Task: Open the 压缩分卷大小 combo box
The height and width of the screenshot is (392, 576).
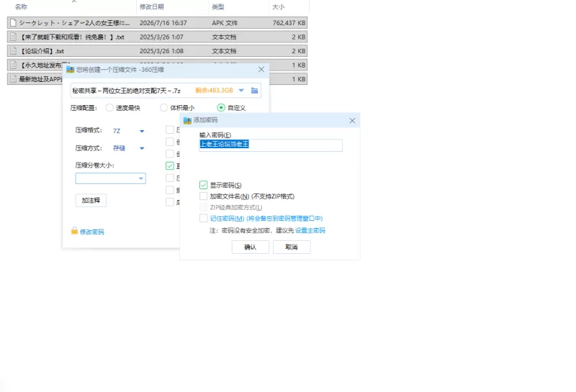Action: point(110,178)
